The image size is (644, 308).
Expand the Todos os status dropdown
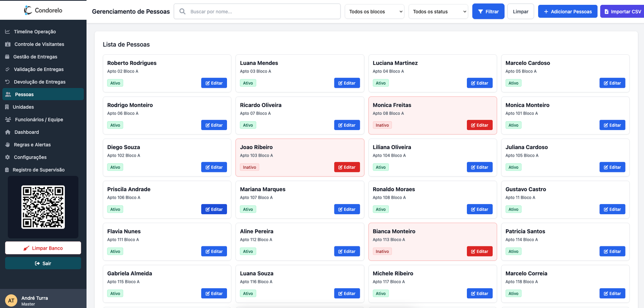[438, 12]
